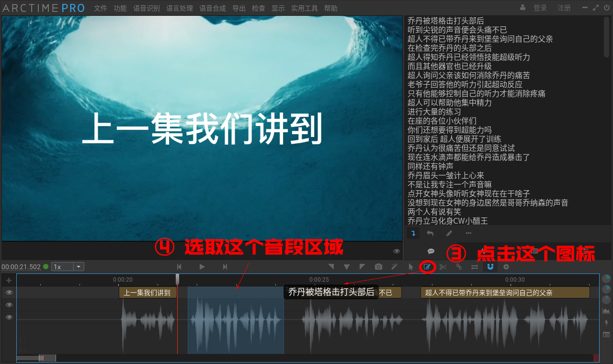Screen dimensions: 613x364
Task: Open the 文件 menu
Action: click(100, 8)
